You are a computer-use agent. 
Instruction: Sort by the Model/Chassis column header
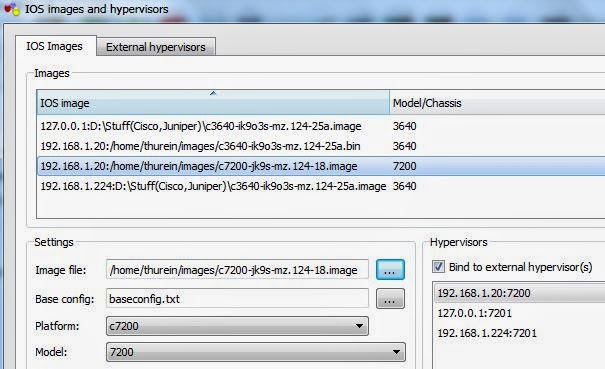pos(497,103)
